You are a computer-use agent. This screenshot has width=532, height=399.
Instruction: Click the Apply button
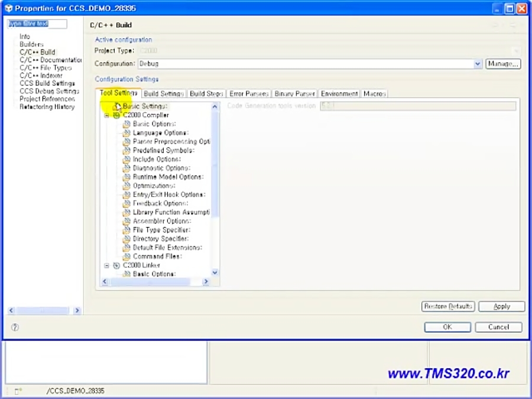tap(501, 306)
